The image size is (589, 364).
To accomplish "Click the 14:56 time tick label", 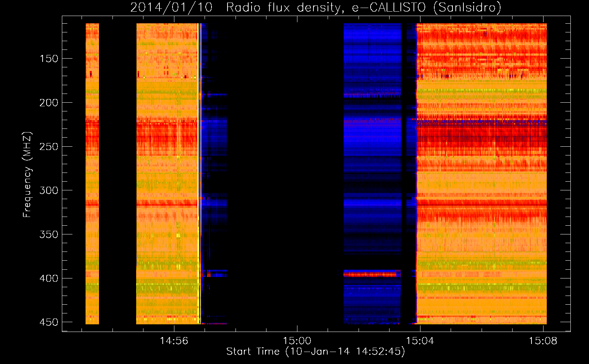I will click(174, 341).
